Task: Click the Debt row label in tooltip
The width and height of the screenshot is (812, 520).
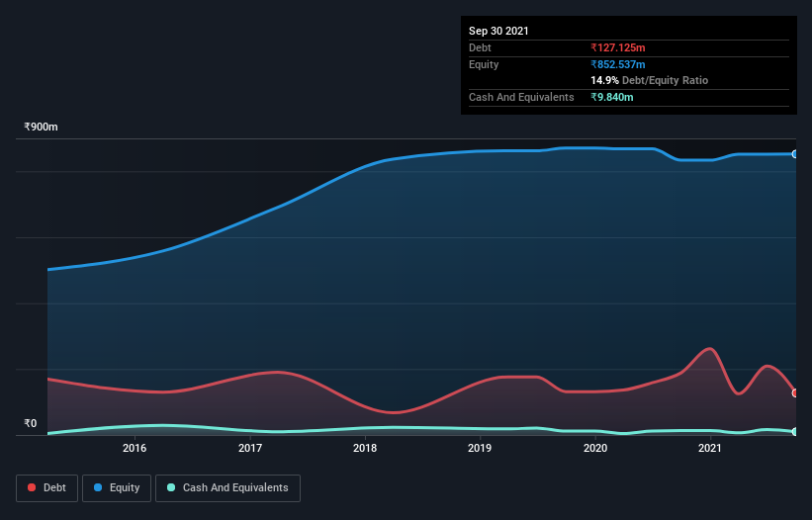Action: [480, 47]
